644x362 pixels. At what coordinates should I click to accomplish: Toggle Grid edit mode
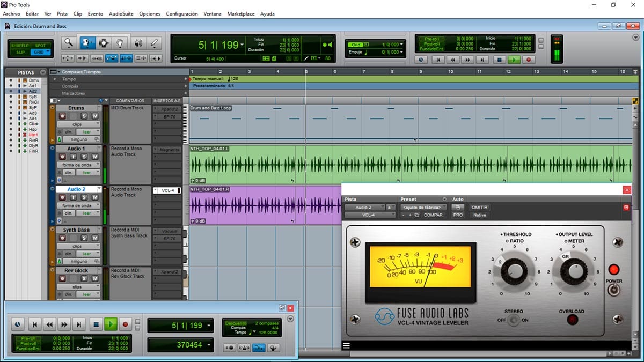[x=41, y=52]
